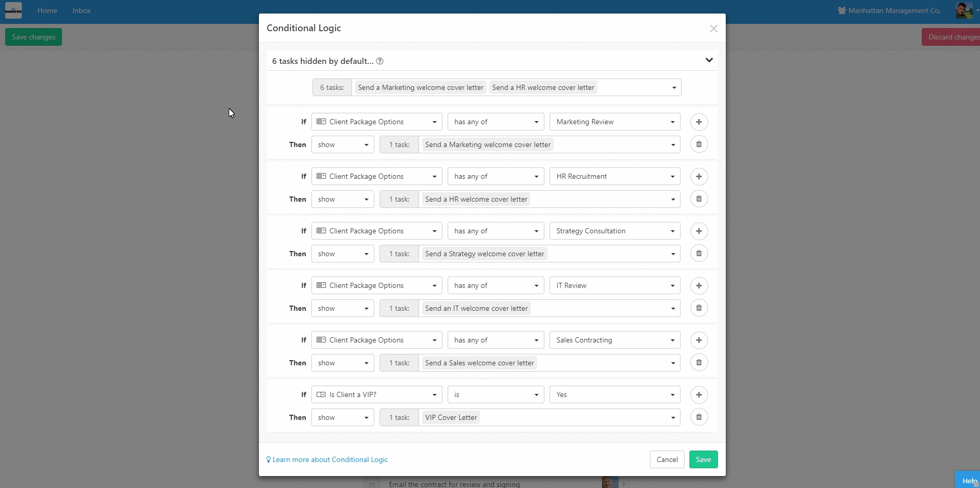Delete the IT Review rule
The width and height of the screenshot is (980, 488).
[x=699, y=308]
